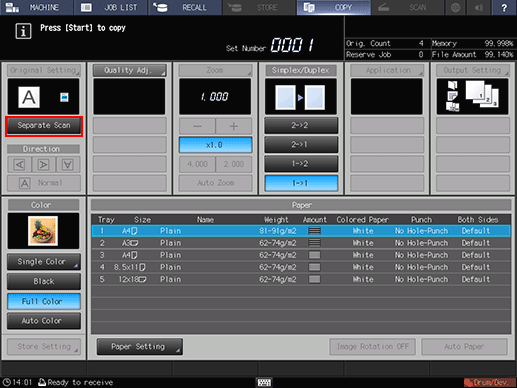Click the info icon beside message

[23, 31]
